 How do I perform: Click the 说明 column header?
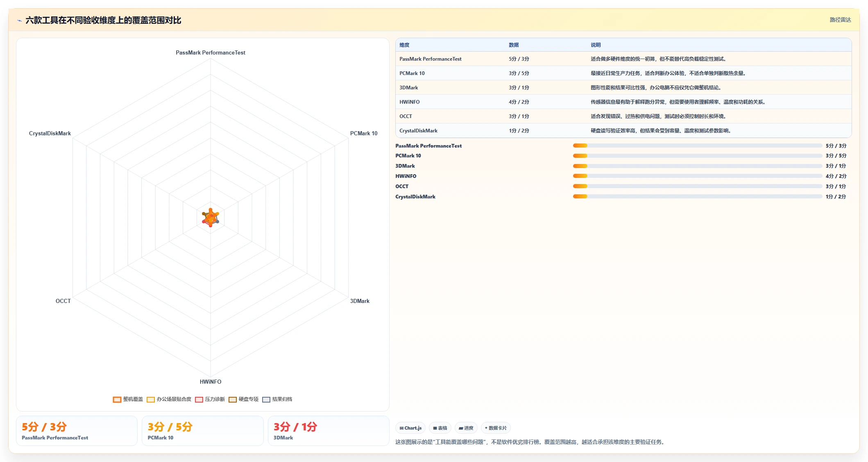point(596,45)
